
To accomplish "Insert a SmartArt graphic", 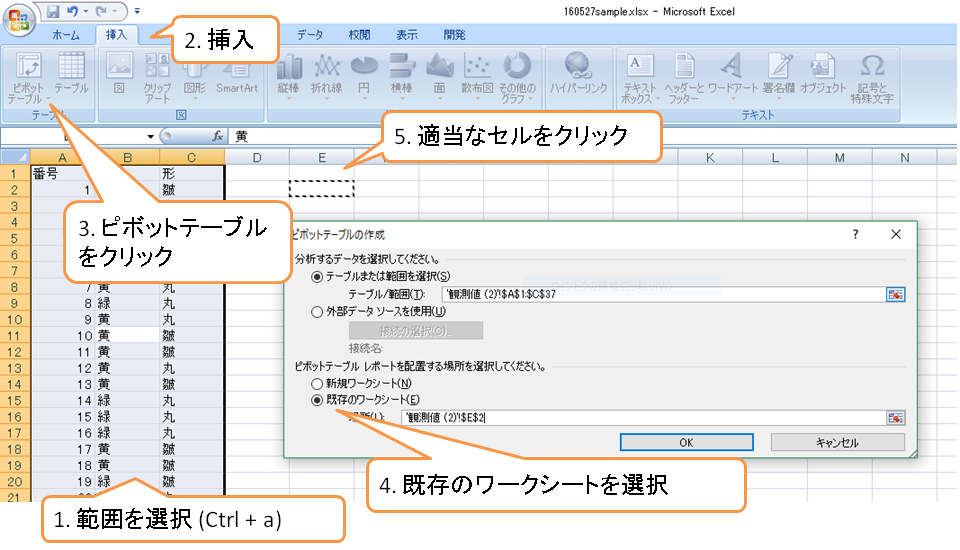I will (x=237, y=75).
